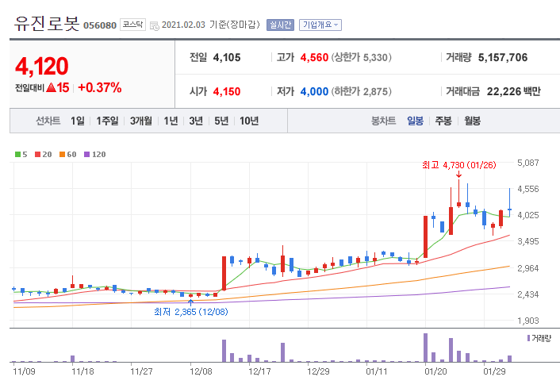
Task: Select the 1주일 line chart tab
Action: pos(108,121)
